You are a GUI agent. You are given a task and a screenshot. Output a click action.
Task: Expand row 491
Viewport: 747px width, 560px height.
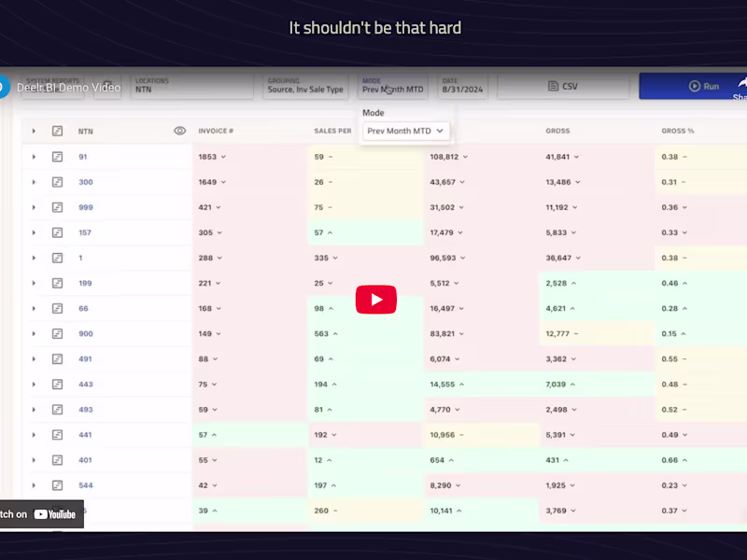pos(34,358)
